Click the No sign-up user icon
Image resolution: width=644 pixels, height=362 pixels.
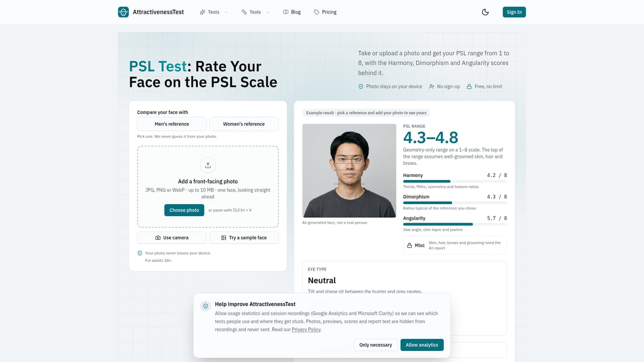pos(432,86)
